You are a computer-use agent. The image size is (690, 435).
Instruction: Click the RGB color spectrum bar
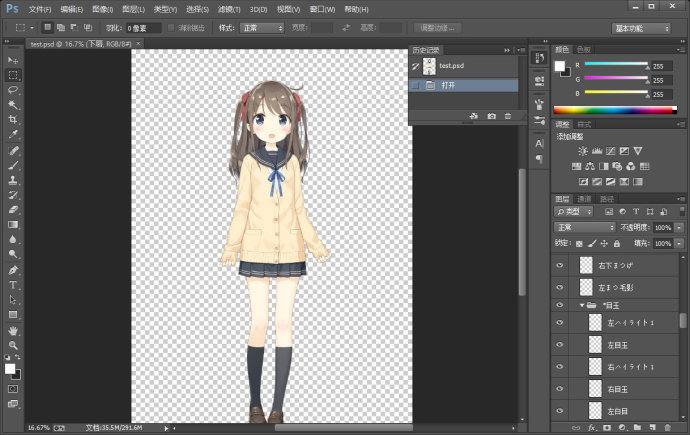(614, 109)
